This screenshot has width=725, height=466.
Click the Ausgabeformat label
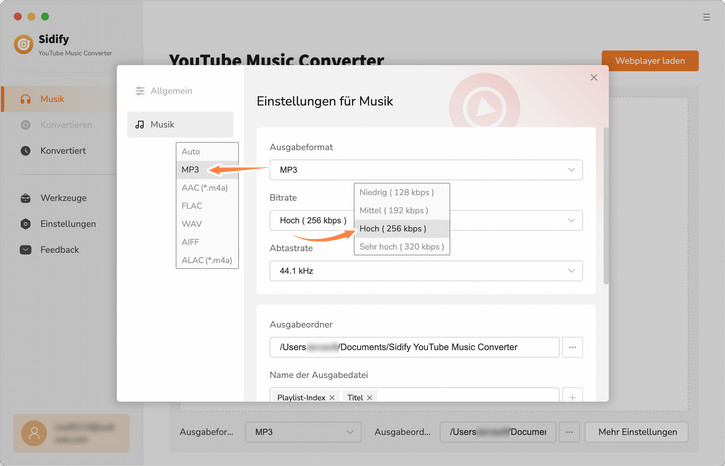(301, 147)
